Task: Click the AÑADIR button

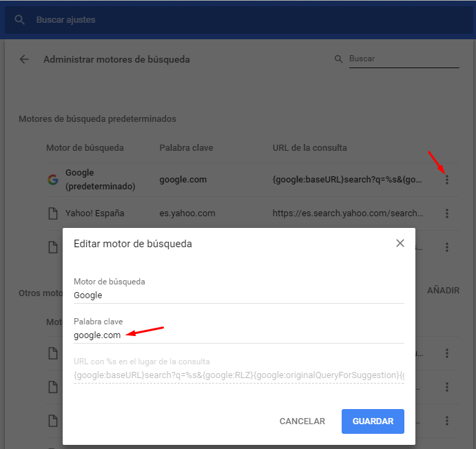Action: tap(443, 291)
